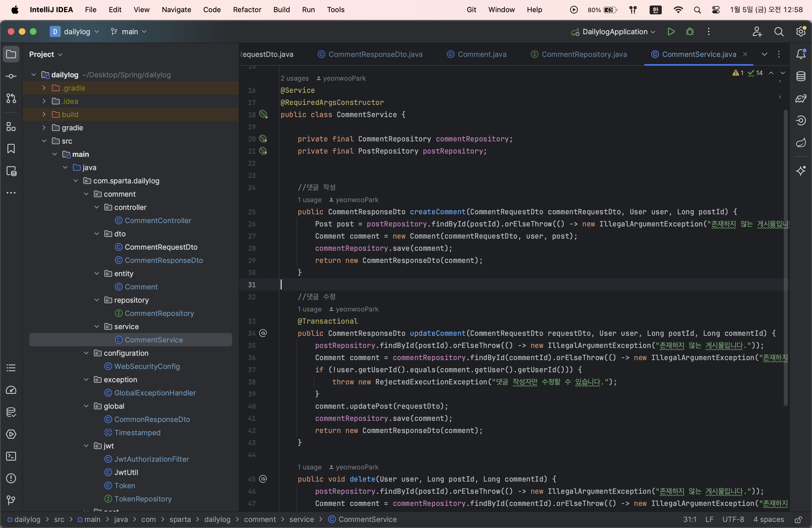
Task: Toggle the Project tool window button
Action: tap(11, 54)
